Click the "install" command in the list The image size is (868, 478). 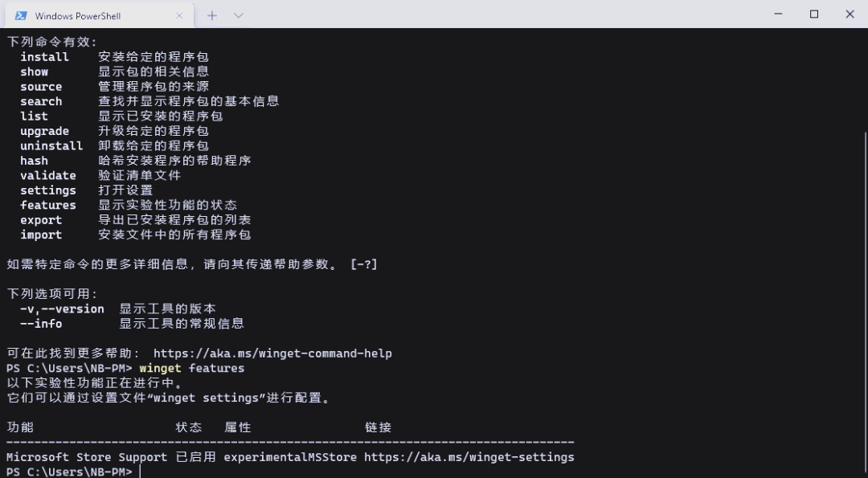pos(45,57)
